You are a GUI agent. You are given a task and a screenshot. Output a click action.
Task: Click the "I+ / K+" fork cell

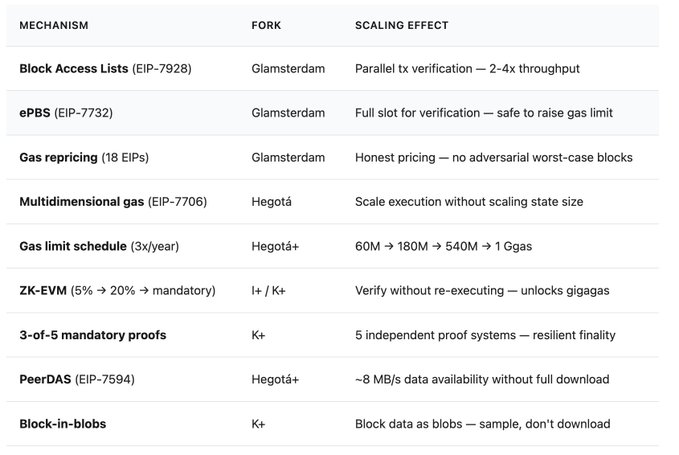(x=271, y=291)
